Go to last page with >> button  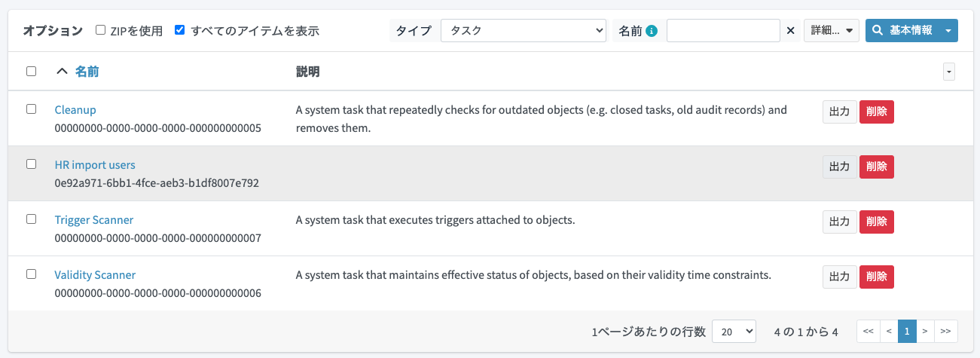click(x=946, y=331)
